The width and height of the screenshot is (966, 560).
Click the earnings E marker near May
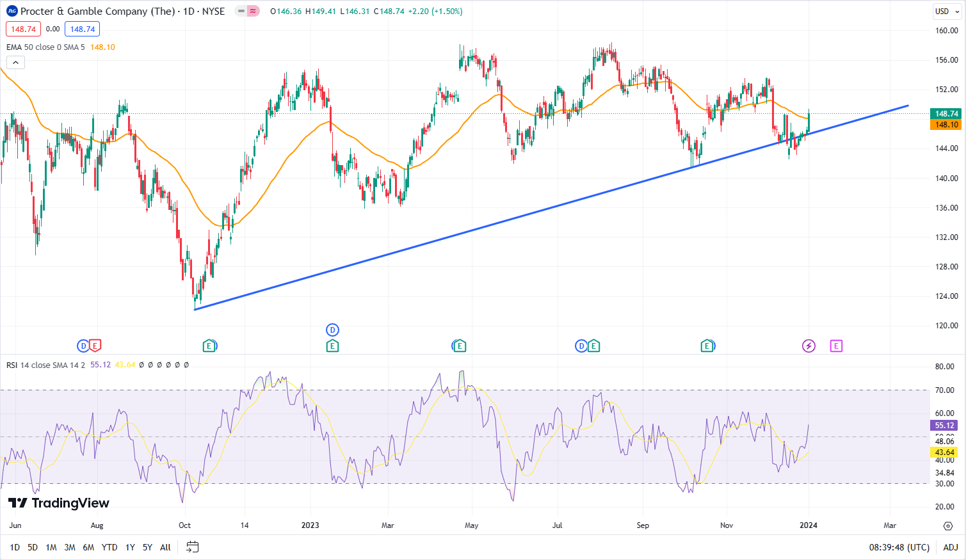point(459,346)
